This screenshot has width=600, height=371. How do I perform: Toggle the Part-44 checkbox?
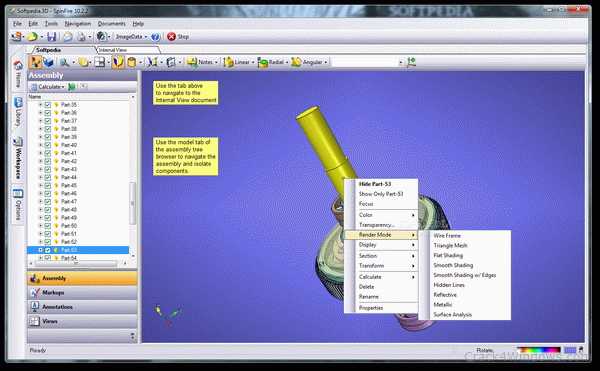(x=48, y=177)
